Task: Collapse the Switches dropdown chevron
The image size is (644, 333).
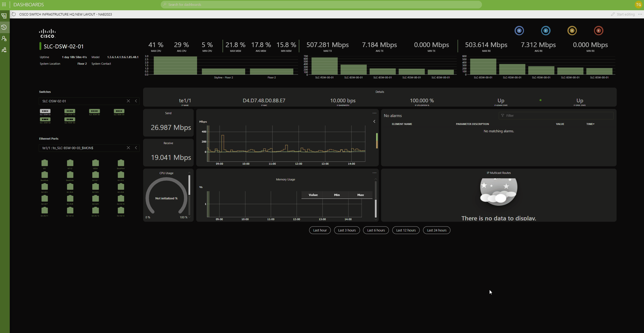Action: point(136,101)
